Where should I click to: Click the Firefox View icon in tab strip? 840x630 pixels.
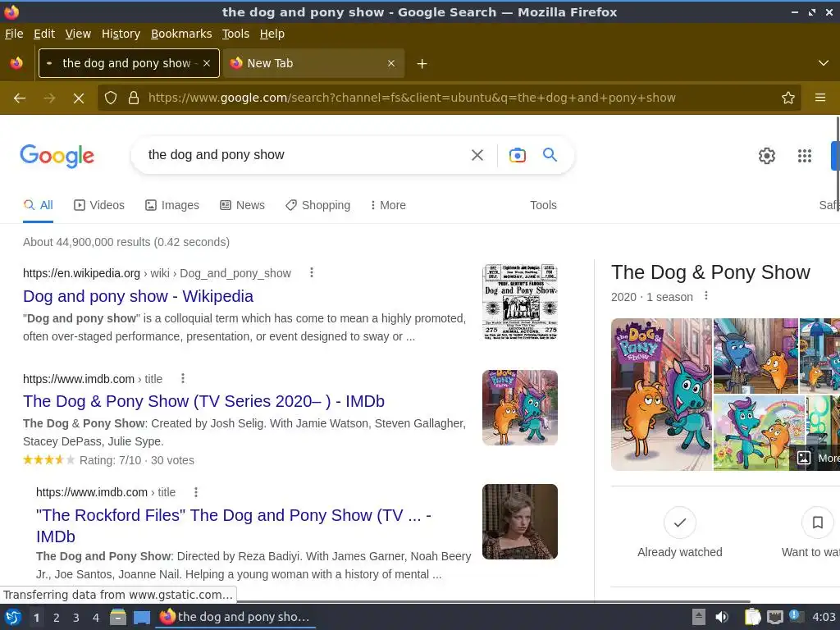point(16,63)
